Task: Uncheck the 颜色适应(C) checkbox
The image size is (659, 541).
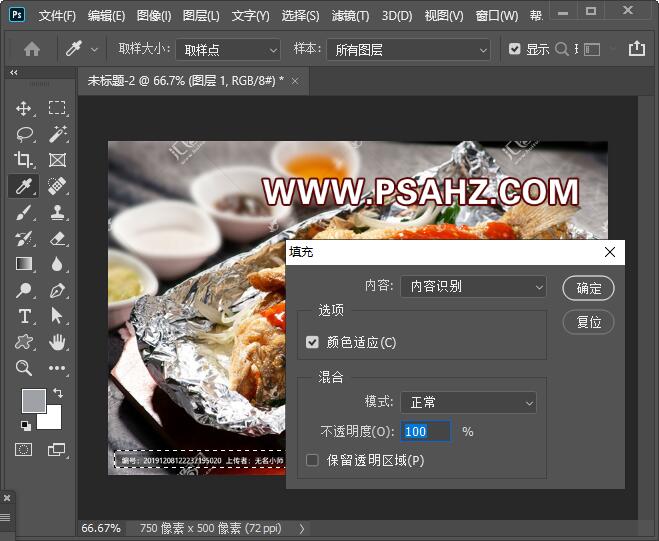Action: click(x=312, y=342)
